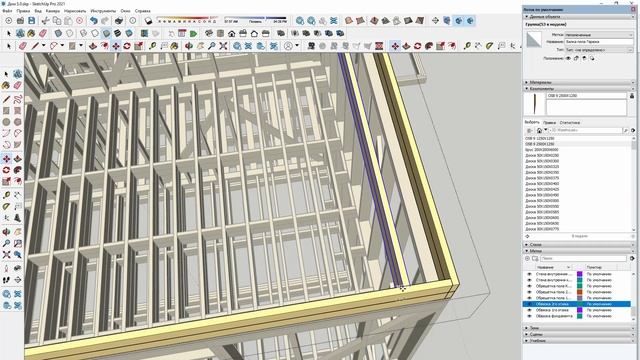Save the model with the floppy icon
640x360 pixels.
[31, 20]
